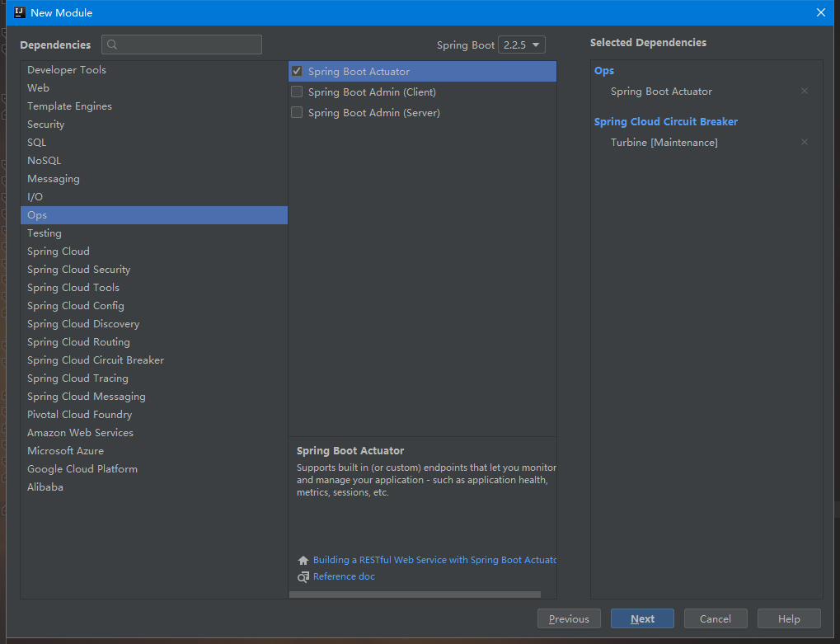Select Amazon Web Services category
840x644 pixels.
[154, 433]
